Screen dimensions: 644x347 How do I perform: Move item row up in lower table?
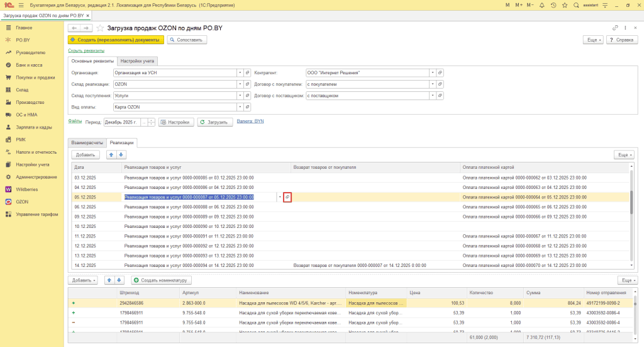click(109, 280)
